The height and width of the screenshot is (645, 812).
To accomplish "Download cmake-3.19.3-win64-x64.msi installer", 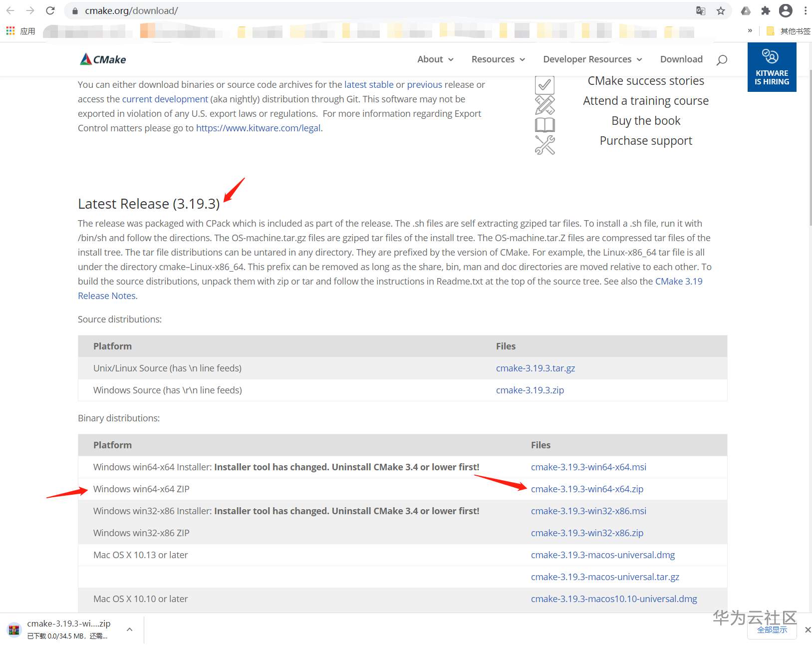I will pos(588,467).
